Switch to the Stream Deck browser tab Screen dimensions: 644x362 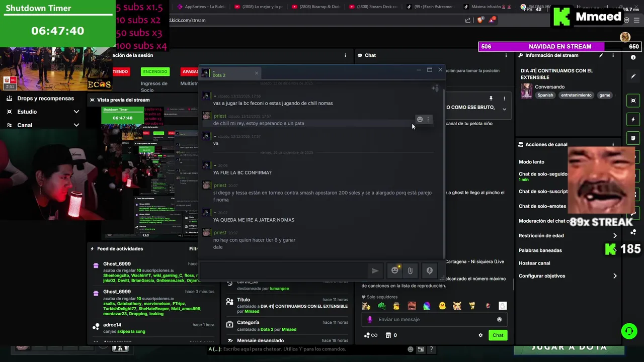tap(374, 7)
